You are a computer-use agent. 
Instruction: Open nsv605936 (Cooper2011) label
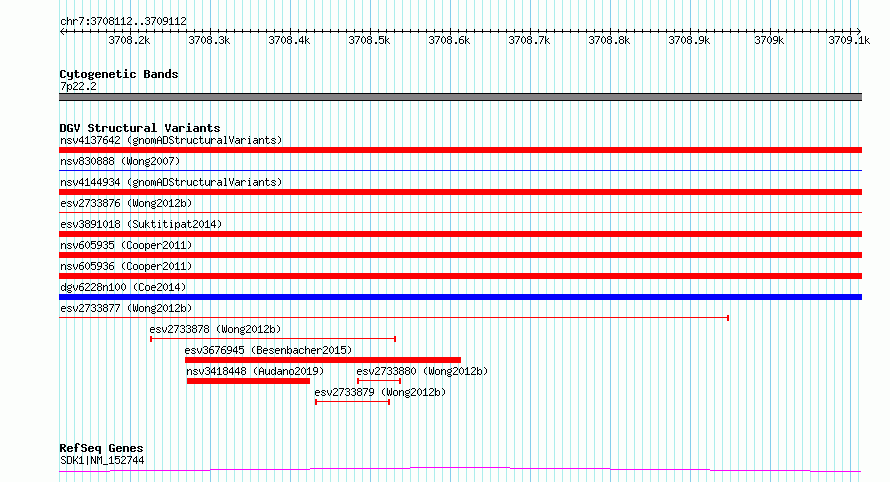[126, 266]
